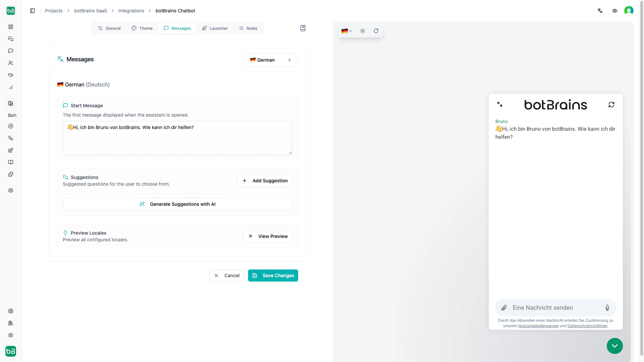The height and width of the screenshot is (362, 644).
Task: Toggle light mode sun icon in preview
Action: point(363,31)
